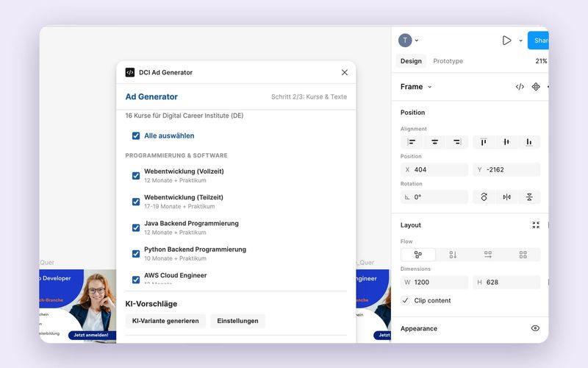Uncheck Webentwicklung (Teilzeit) checkbox
Screen dimensions: 588x368
point(136,202)
